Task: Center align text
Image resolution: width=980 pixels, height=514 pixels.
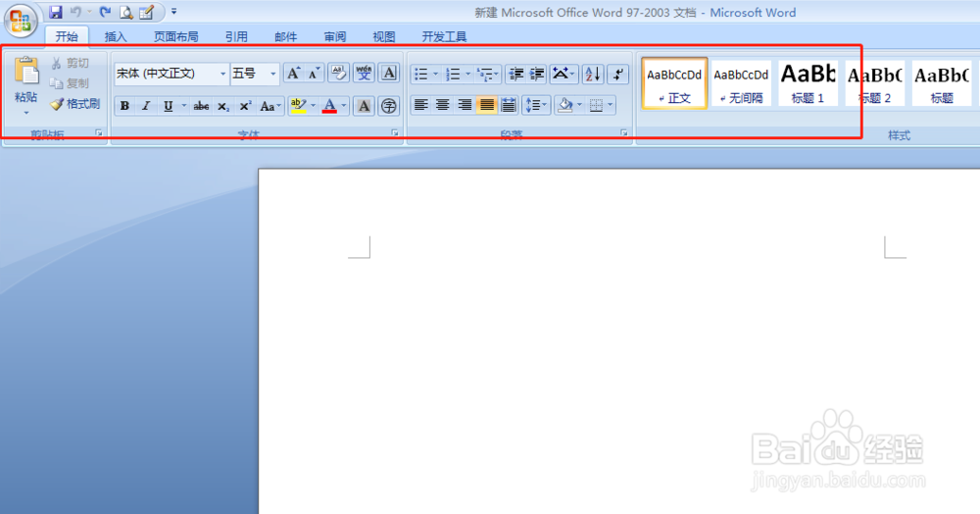Action: pyautogui.click(x=443, y=105)
